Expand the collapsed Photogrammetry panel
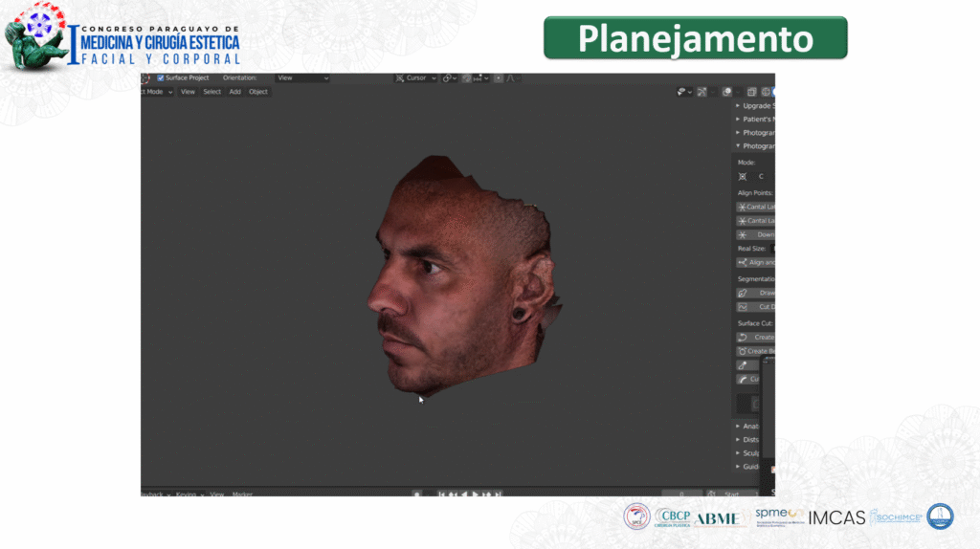This screenshot has height=549, width=980. (x=755, y=132)
